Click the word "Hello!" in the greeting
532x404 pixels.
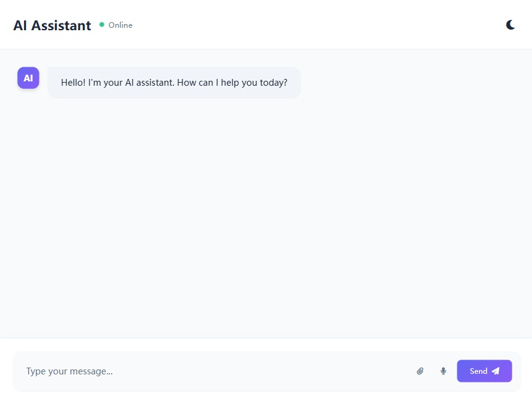pos(73,83)
